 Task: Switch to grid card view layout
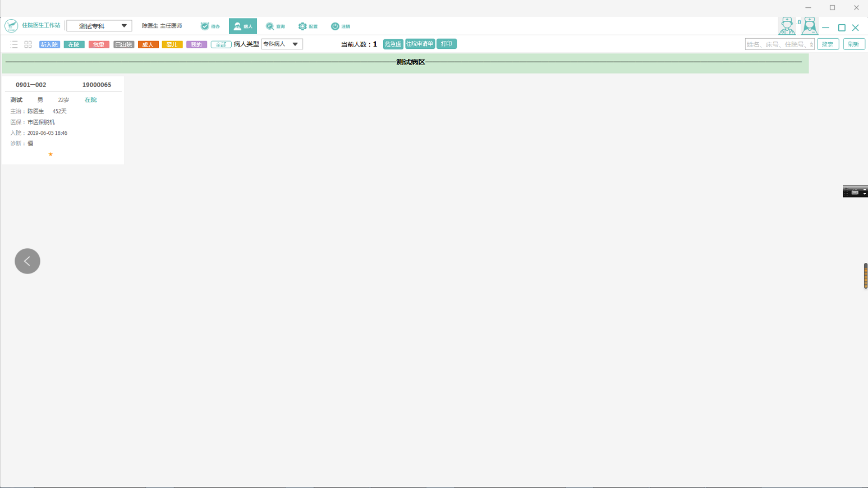coord(27,44)
